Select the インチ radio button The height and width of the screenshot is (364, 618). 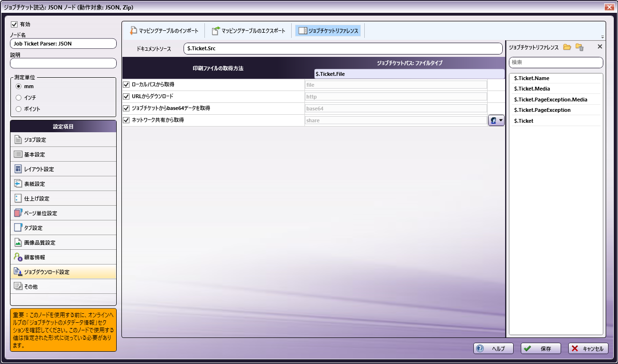click(18, 98)
